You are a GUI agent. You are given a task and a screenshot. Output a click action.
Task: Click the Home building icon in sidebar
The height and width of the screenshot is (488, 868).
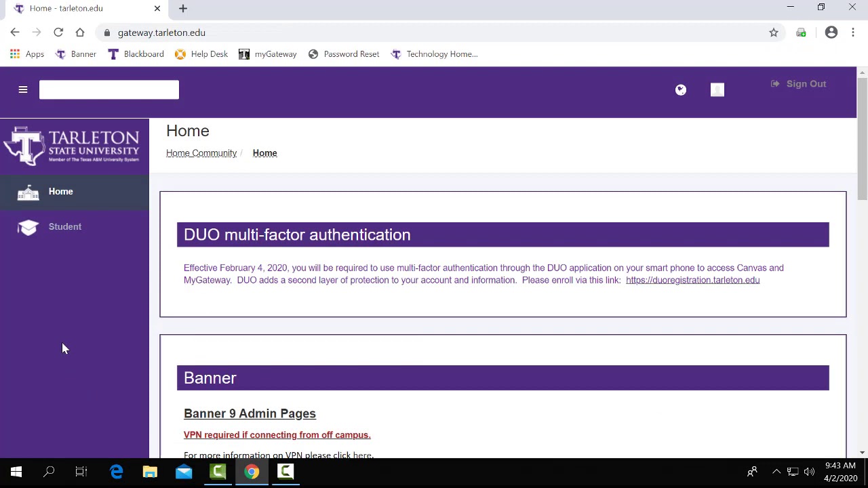pos(28,192)
